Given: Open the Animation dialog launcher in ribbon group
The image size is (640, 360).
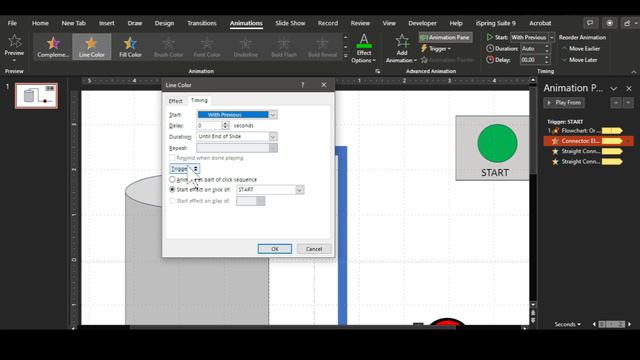Looking at the screenshot, I should (x=378, y=71).
